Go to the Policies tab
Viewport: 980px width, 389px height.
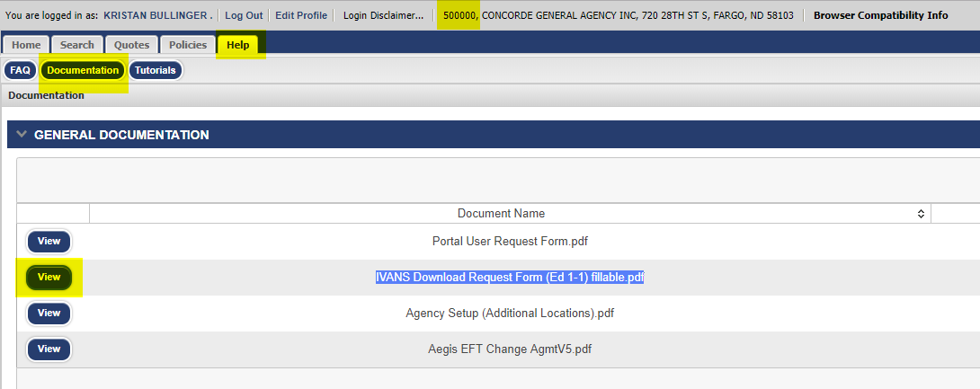tap(190, 45)
